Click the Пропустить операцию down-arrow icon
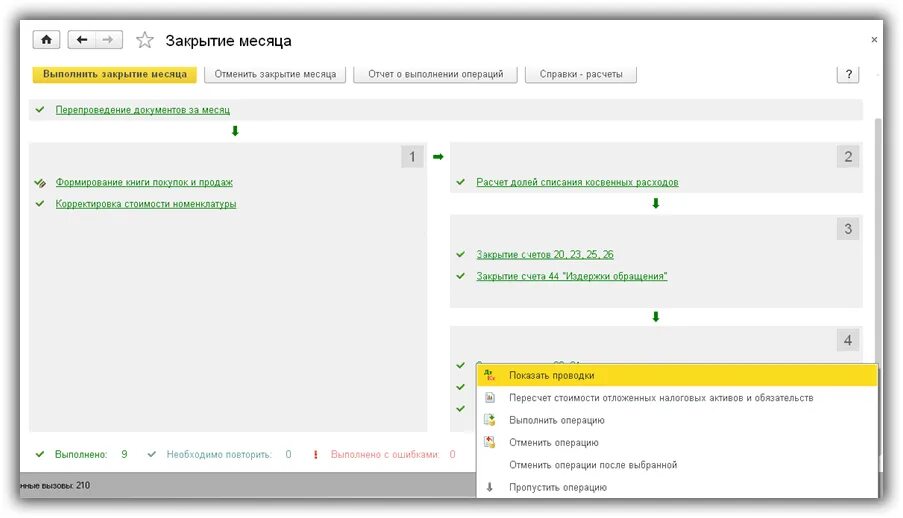Viewport: 903px width, 518px height. pos(490,487)
